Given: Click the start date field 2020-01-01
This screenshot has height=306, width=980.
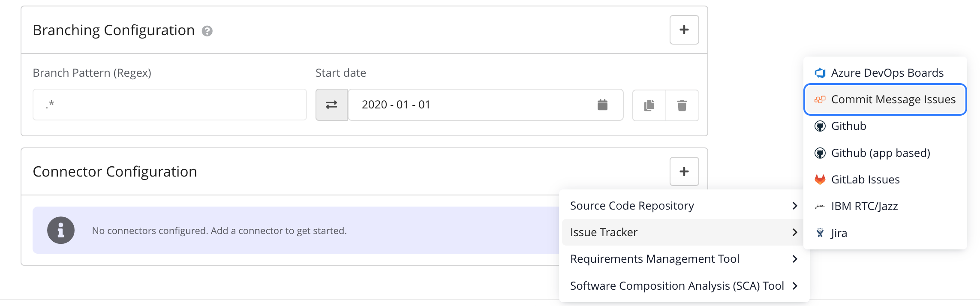Looking at the screenshot, I should click(x=485, y=105).
